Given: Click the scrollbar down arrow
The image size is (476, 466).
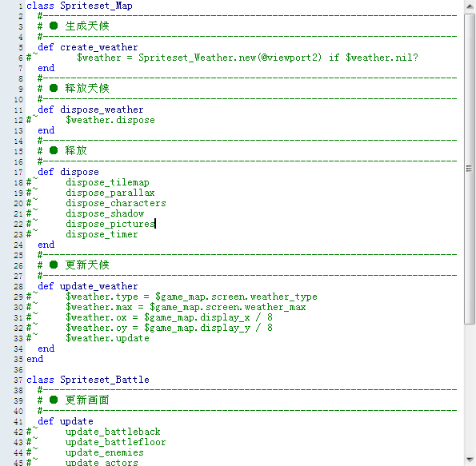Looking at the screenshot, I should pos(470,459).
